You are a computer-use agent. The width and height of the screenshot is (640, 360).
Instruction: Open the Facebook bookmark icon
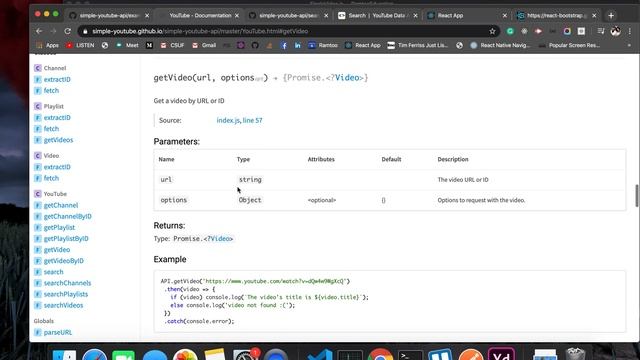point(284,45)
